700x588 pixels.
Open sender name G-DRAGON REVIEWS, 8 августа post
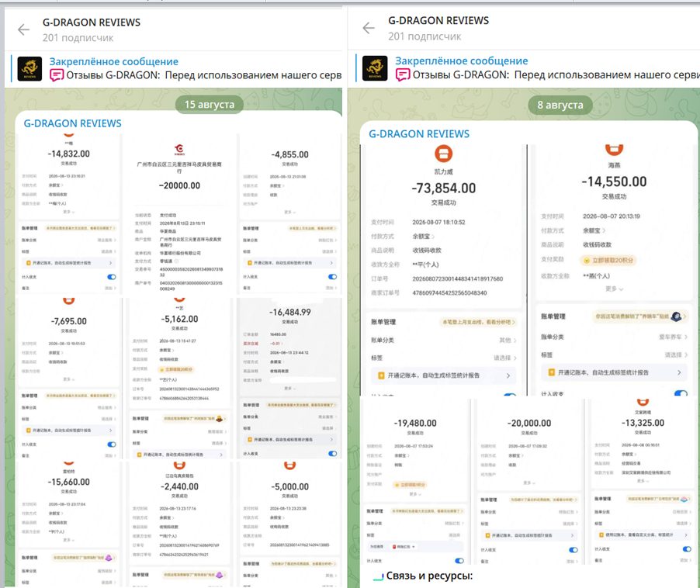tap(419, 134)
